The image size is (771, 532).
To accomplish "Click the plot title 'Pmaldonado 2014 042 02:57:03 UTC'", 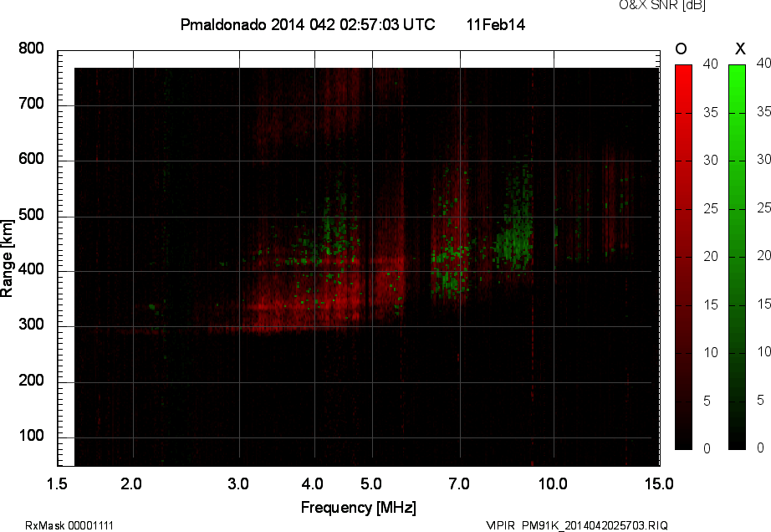I will tap(308, 25).
